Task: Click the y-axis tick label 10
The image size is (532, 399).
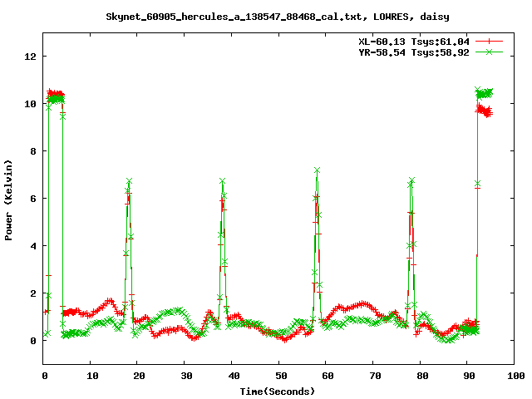Action: 30,104
